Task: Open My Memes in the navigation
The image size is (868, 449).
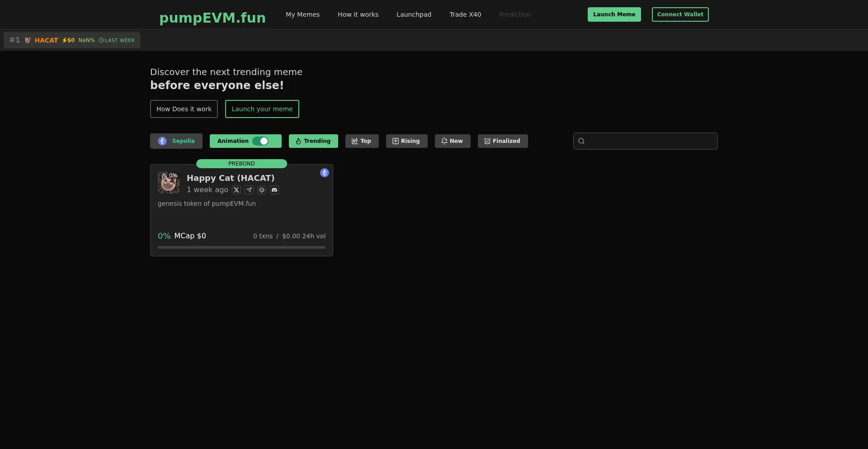Action: [x=302, y=14]
